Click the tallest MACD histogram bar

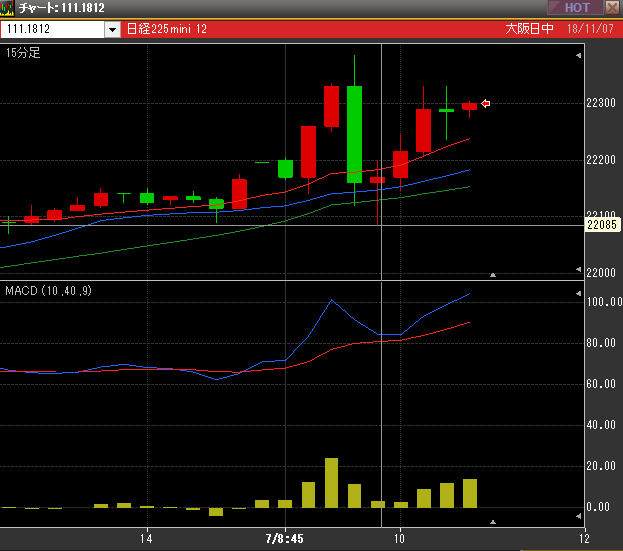(331, 483)
